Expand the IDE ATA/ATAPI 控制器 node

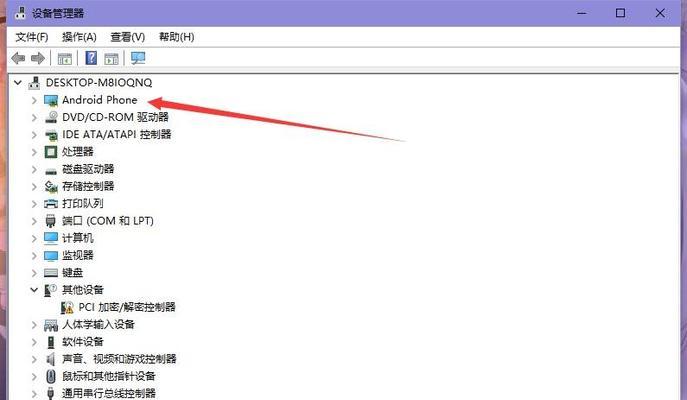point(34,135)
